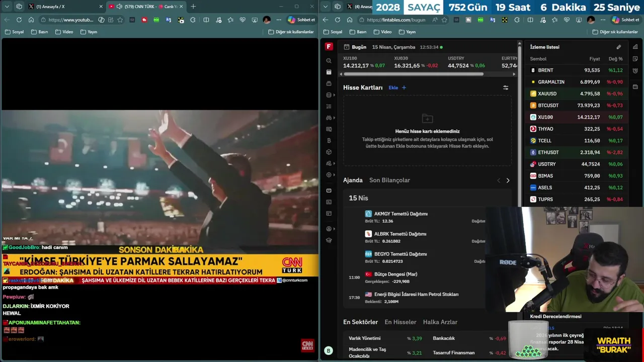
Task: Open the numbered list icon in Fintables sidebar
Action: [329, 106]
